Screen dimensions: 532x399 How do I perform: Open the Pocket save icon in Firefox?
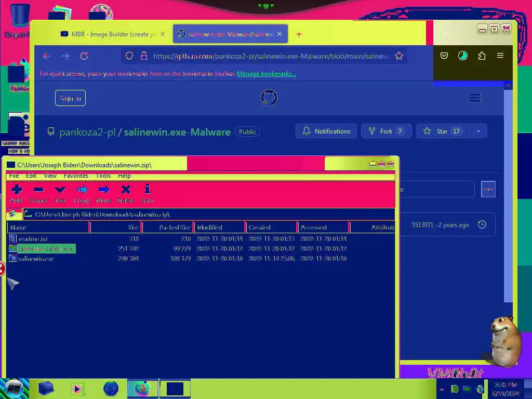click(x=444, y=56)
